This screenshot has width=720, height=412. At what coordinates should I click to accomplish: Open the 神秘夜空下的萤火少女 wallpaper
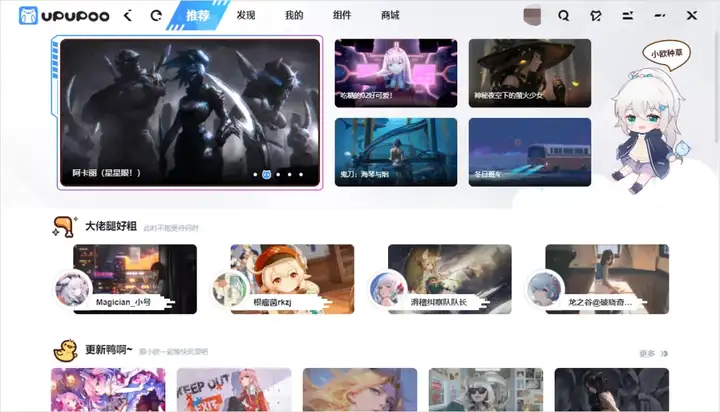click(x=530, y=73)
